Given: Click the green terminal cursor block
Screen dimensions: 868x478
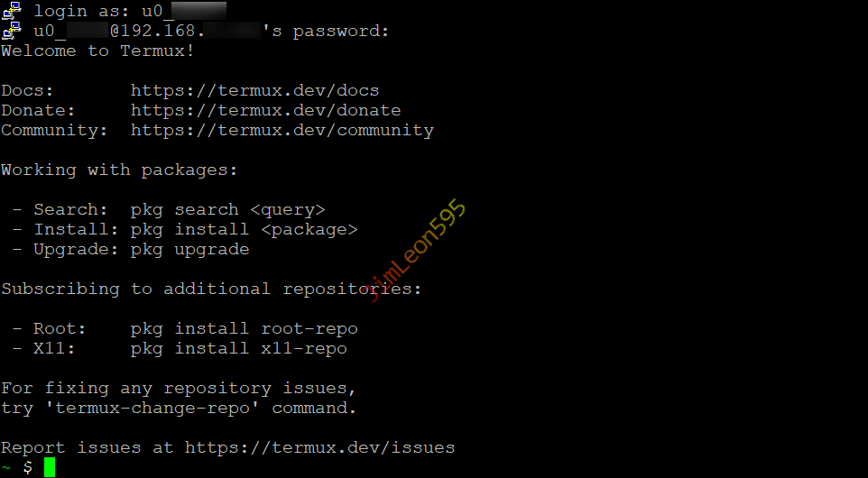Looking at the screenshot, I should coord(50,467).
